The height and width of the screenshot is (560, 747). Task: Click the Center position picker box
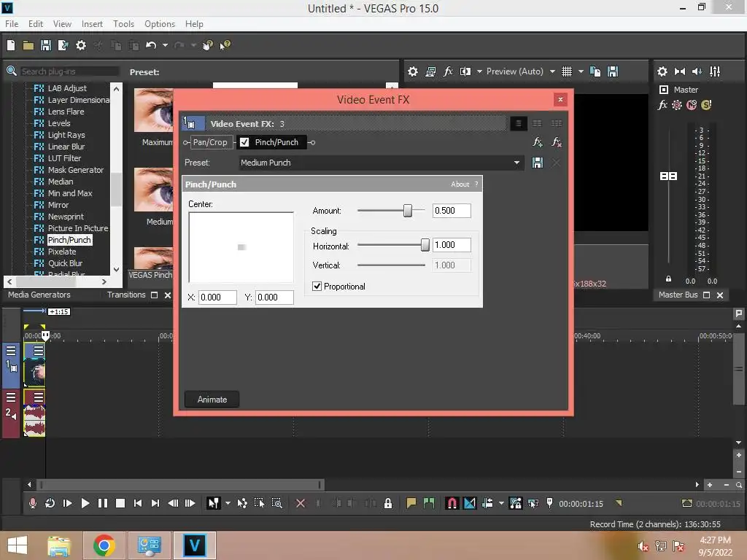[x=241, y=247]
